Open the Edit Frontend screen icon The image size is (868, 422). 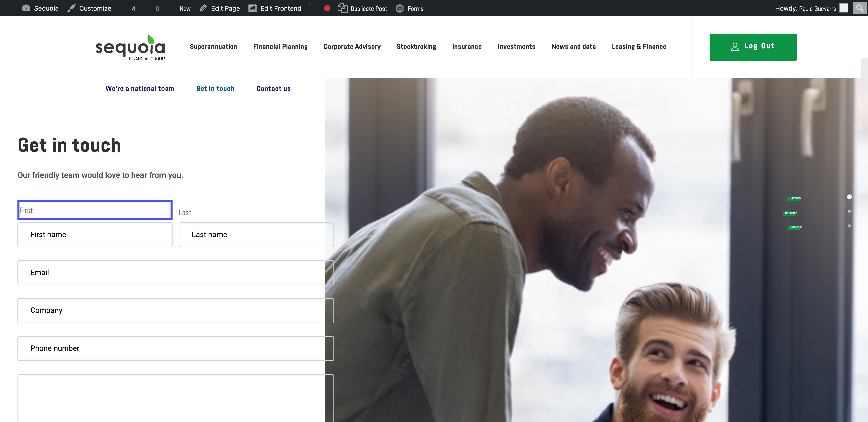point(252,8)
